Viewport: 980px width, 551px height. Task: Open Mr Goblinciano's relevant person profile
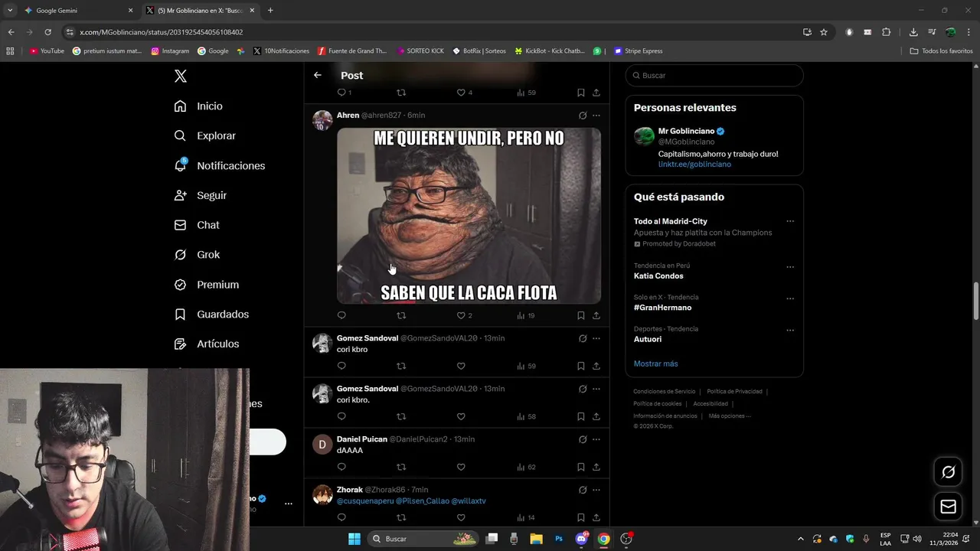click(x=686, y=131)
